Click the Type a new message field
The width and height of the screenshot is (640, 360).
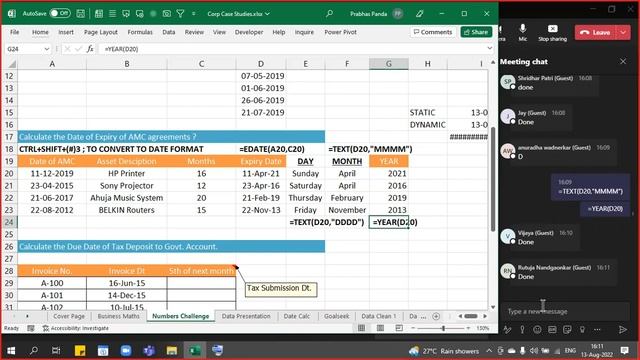[x=565, y=311]
